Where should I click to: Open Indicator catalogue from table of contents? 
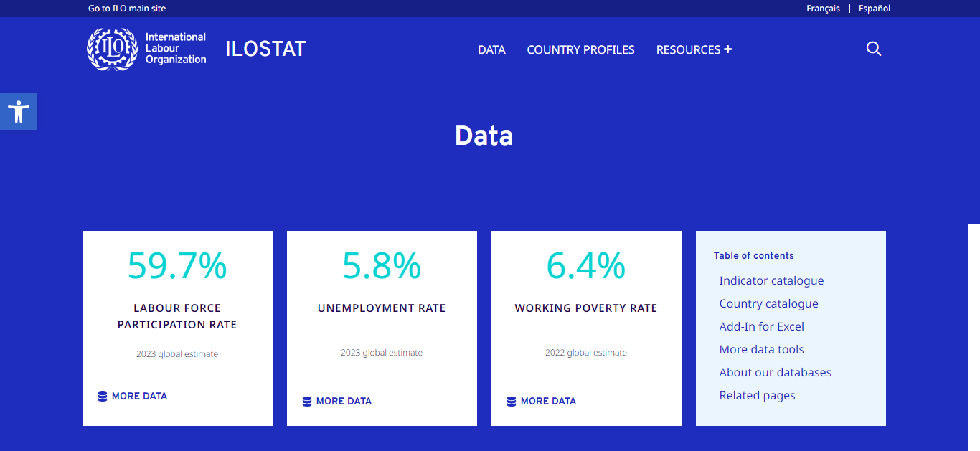point(771,281)
